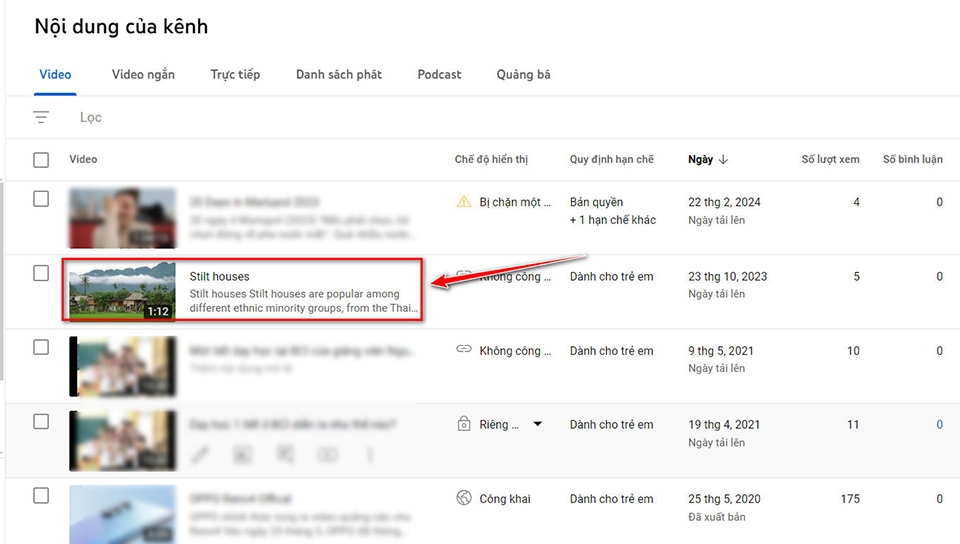Click the Video column header
Viewport: 960px width, 544px height.
click(83, 159)
